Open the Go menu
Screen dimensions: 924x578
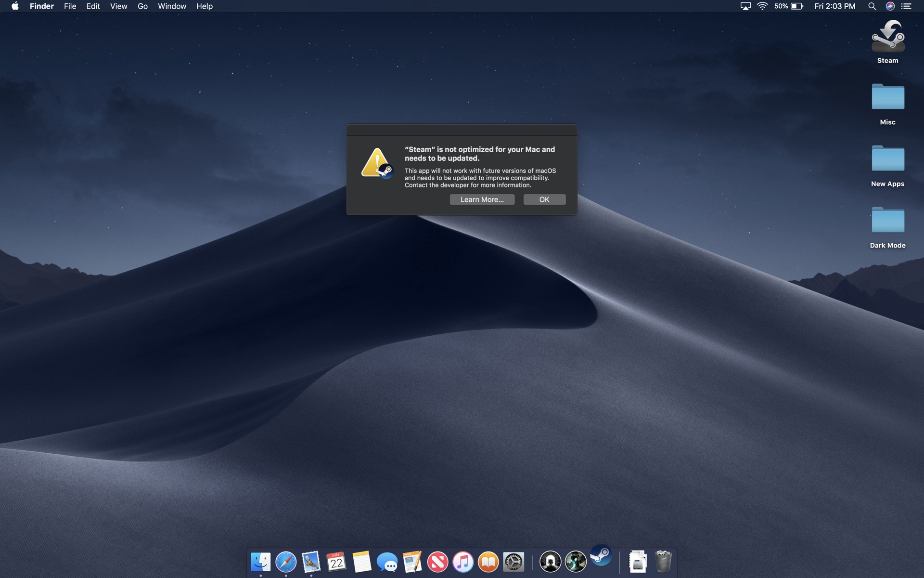coord(142,6)
